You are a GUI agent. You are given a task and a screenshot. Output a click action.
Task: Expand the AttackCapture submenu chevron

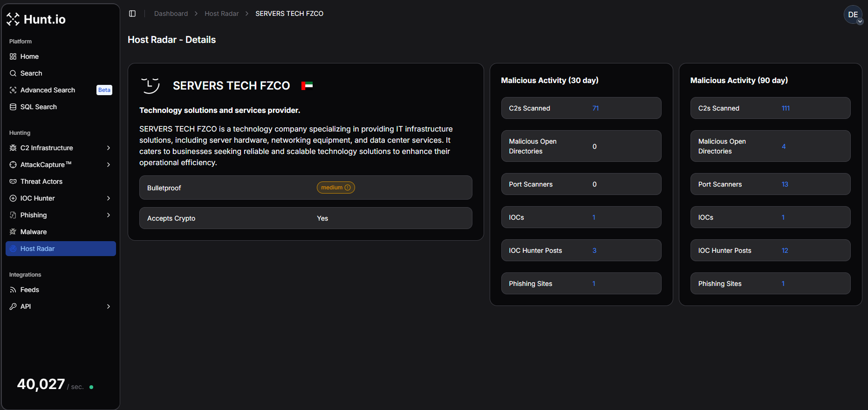tap(109, 165)
